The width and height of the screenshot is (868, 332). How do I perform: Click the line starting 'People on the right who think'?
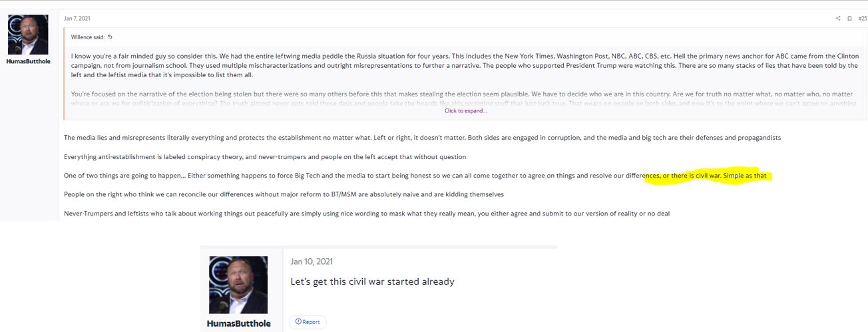[x=284, y=194]
